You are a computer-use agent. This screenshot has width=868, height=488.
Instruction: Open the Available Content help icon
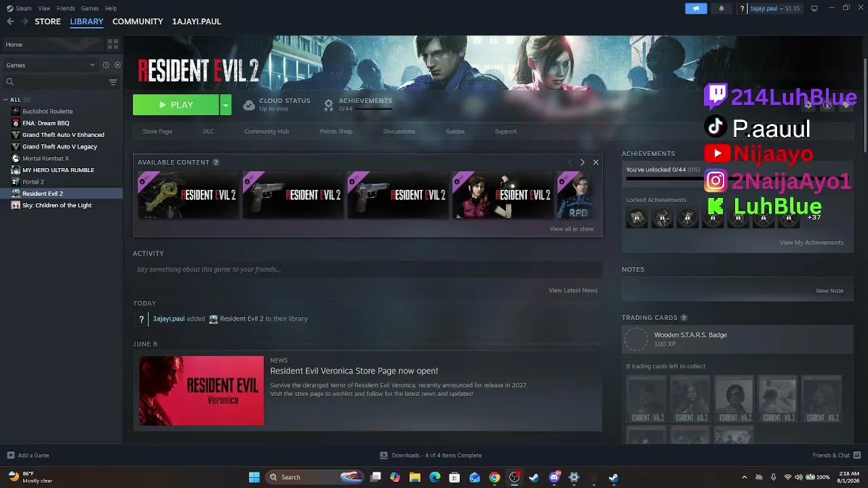coord(216,163)
